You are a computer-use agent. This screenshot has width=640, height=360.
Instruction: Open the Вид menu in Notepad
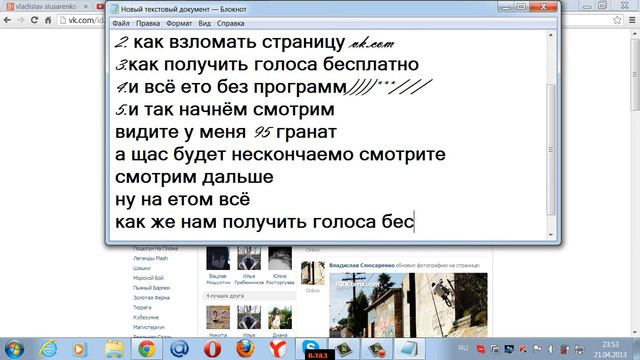pyautogui.click(x=204, y=24)
